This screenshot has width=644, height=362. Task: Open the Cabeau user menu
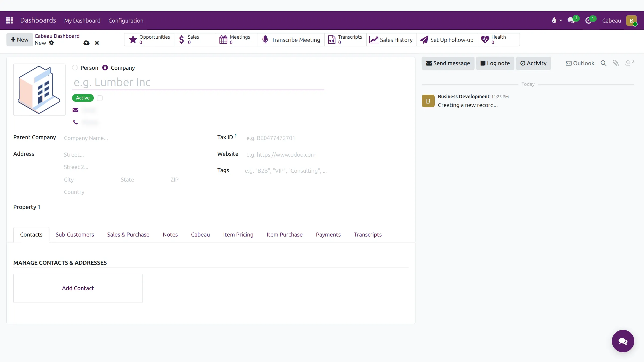[x=620, y=20]
